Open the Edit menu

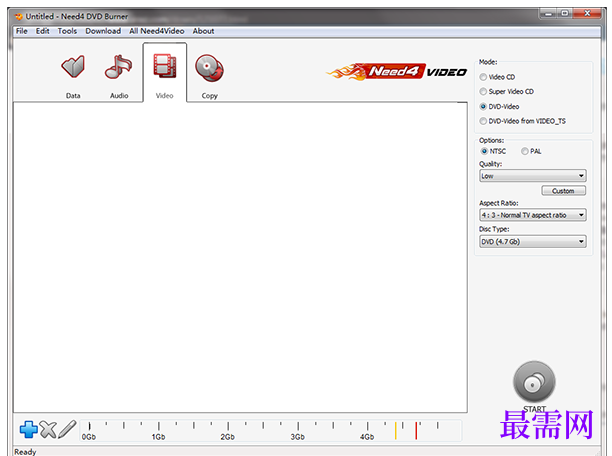click(43, 31)
